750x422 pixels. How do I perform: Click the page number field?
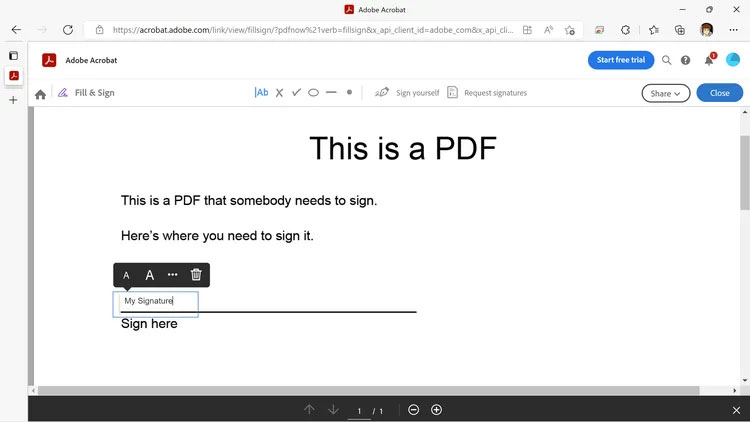point(359,411)
